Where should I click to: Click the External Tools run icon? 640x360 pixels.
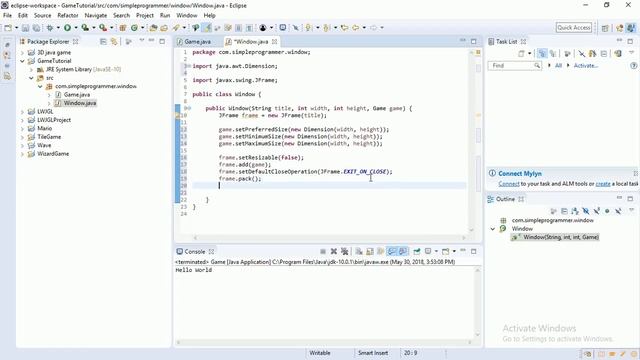(103, 28)
